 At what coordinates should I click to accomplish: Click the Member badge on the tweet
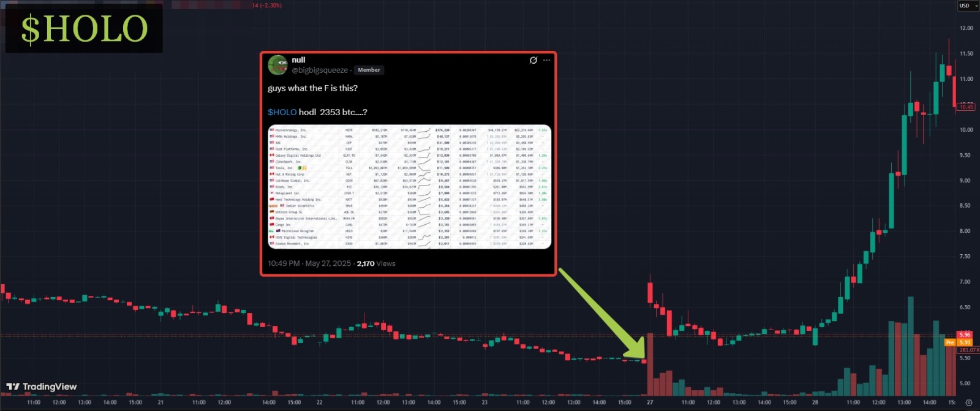click(369, 70)
